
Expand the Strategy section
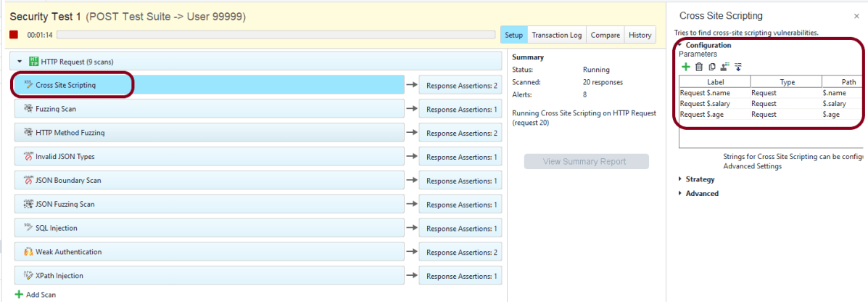point(680,179)
